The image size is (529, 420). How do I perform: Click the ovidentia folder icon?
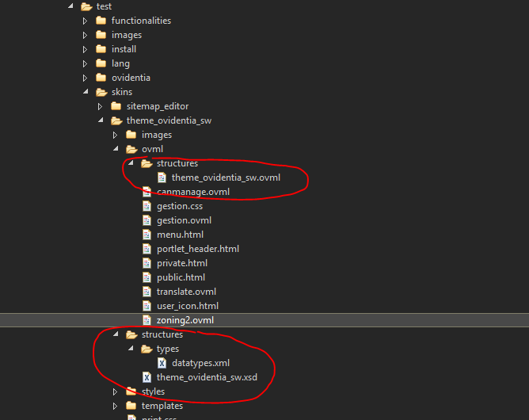[101, 78]
